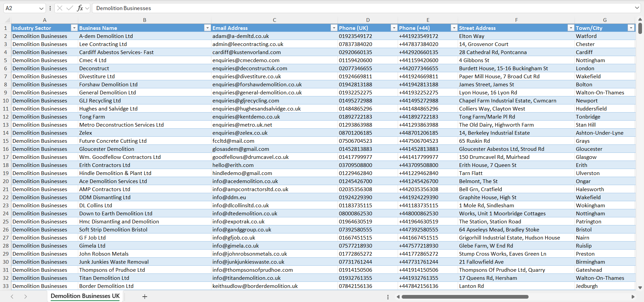Click phone cell '01159420600'
The image size is (644, 302).
(x=368, y=60)
